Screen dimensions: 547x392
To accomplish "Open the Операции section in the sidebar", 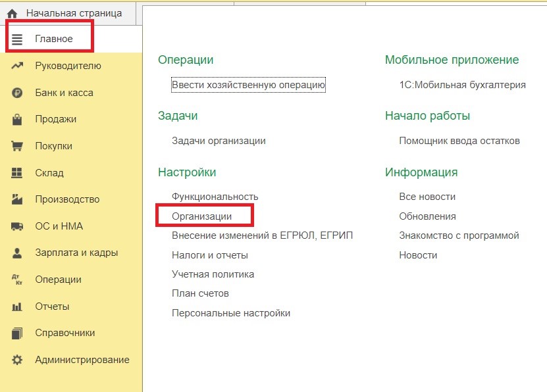I will pos(59,280).
